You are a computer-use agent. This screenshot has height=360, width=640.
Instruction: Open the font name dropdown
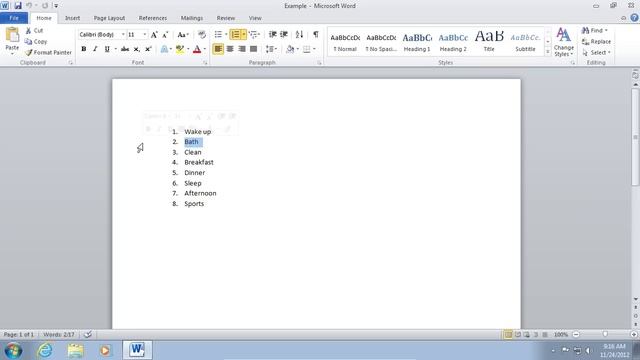coord(123,35)
